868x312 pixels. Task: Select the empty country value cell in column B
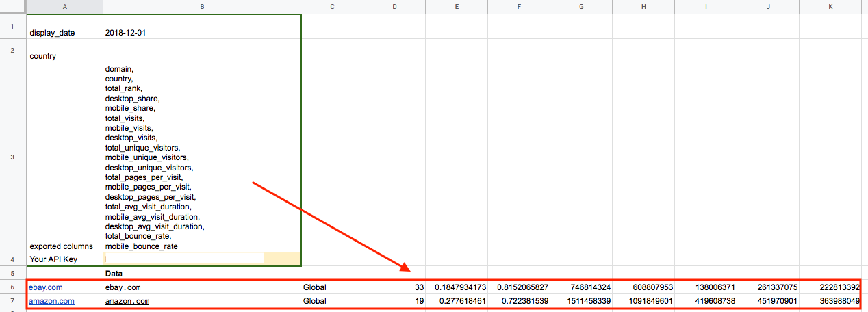(202, 51)
